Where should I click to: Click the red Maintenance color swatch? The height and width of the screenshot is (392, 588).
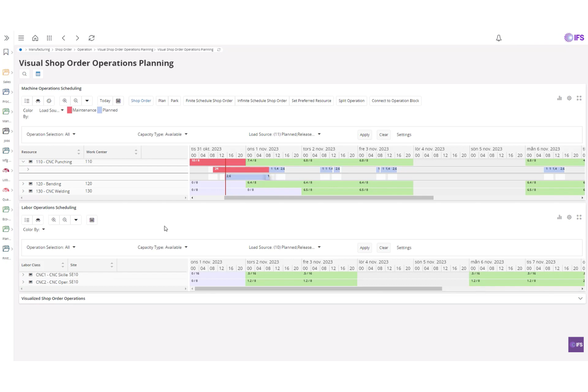coord(69,110)
